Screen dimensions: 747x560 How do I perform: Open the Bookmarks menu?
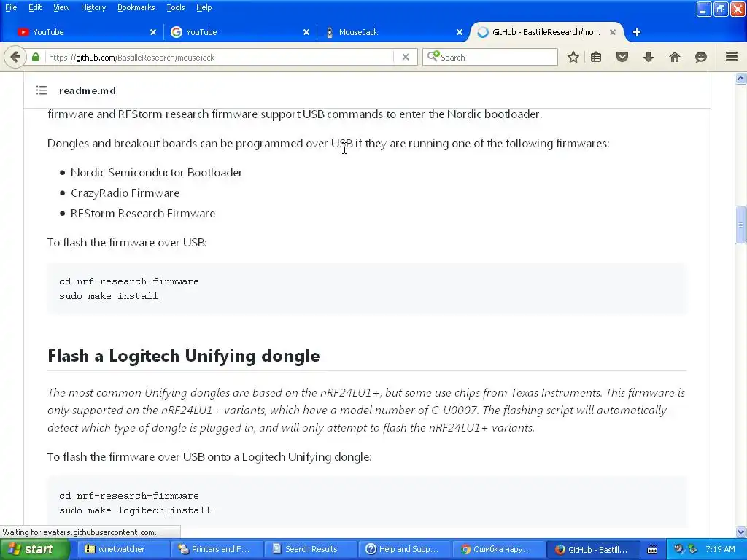(136, 7)
